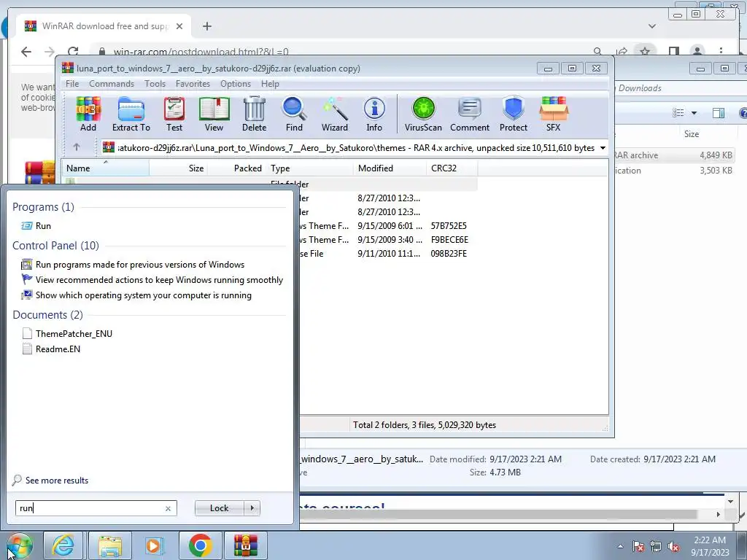Show hidden tray icons arrow
This screenshot has width=747, height=560.
[x=620, y=546]
